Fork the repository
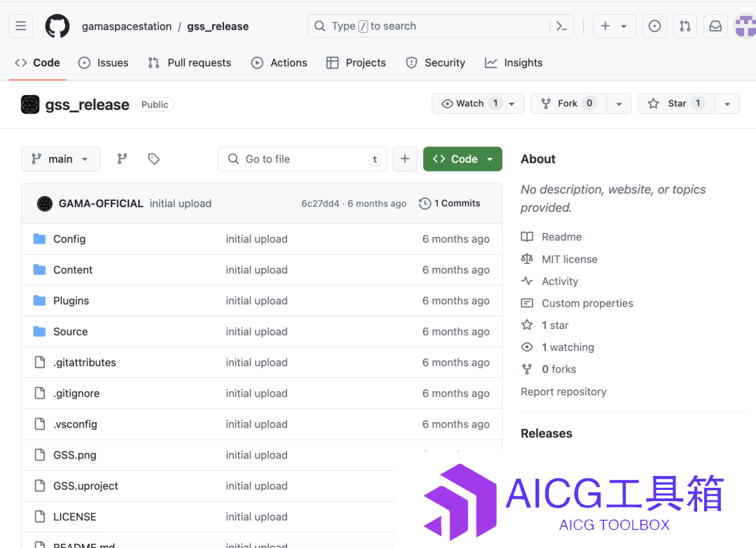756x548 pixels. coord(568,104)
